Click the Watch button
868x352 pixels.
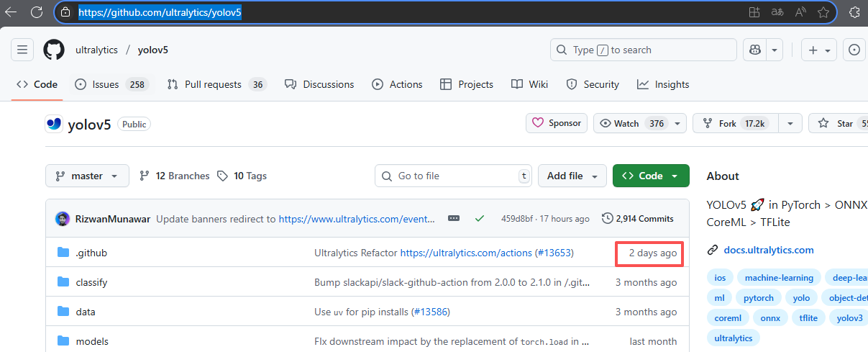click(x=632, y=123)
